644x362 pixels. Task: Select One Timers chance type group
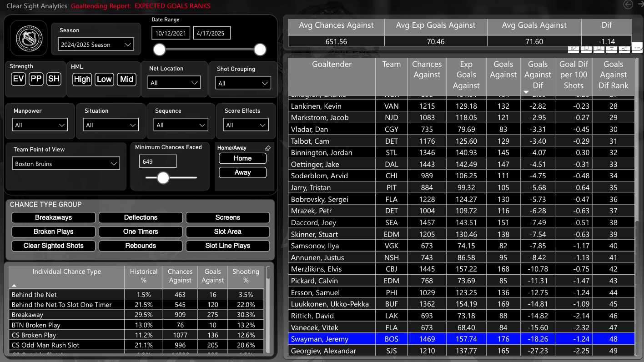(x=141, y=231)
